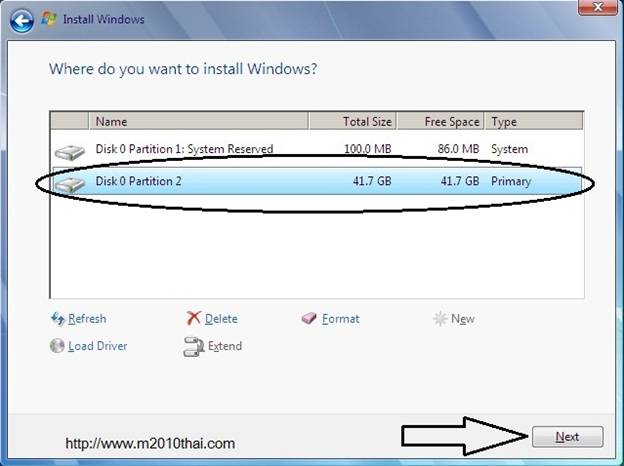Click the System type cell

[x=509, y=149]
